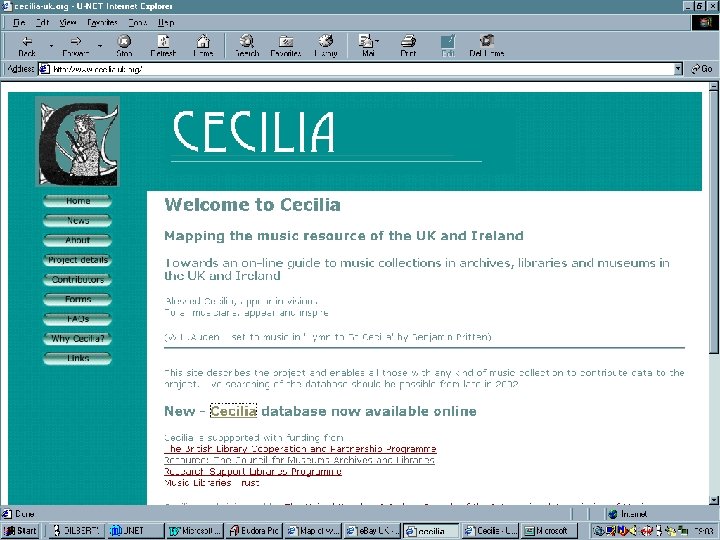Reload the page with Refresh icon
Image resolution: width=720 pixels, height=540 pixels.
163,45
